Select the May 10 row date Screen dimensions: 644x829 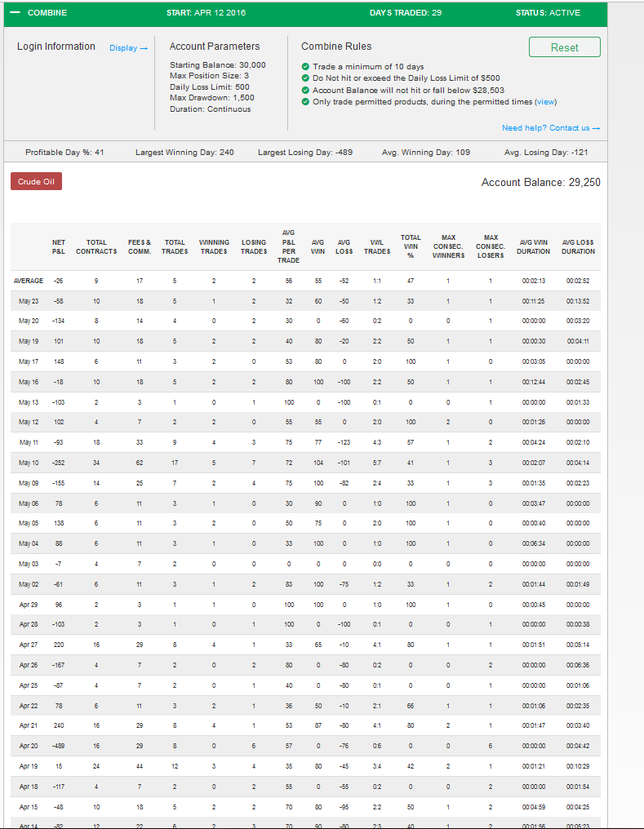[29, 463]
